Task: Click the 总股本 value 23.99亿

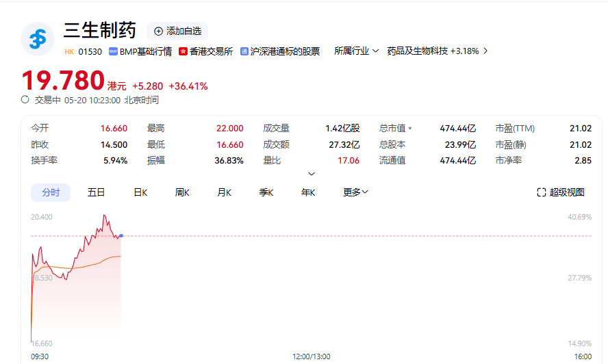Action: coord(460,144)
